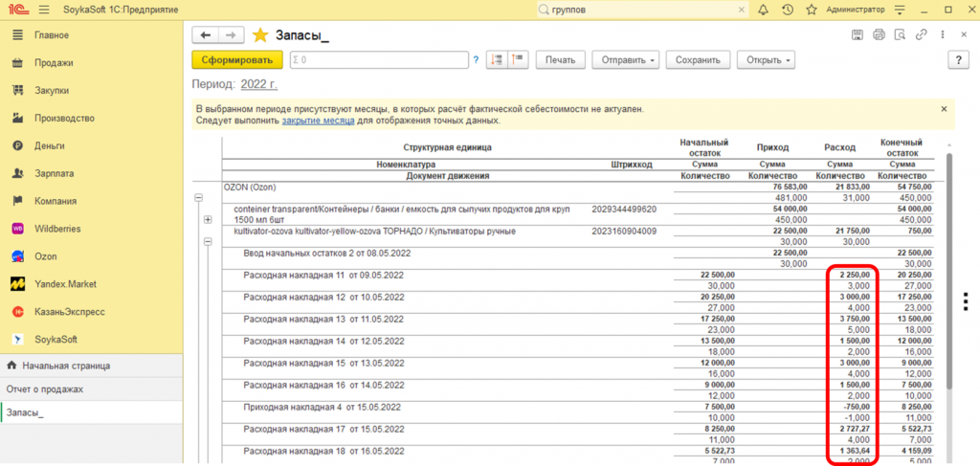Follow the закрытие месяца link
The image size is (980, 466).
pyautogui.click(x=319, y=122)
